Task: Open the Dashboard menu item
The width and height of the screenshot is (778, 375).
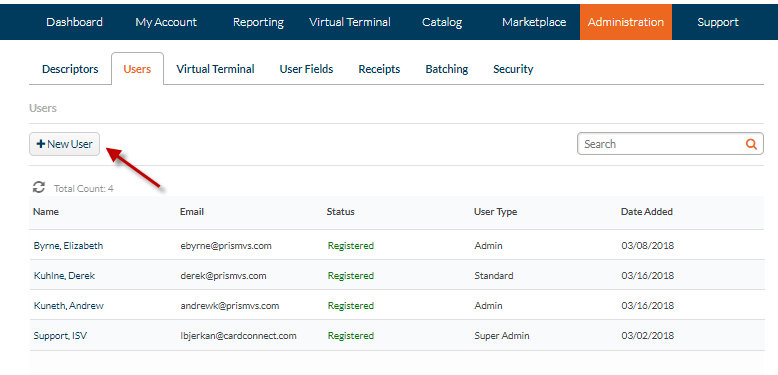Action: click(74, 22)
